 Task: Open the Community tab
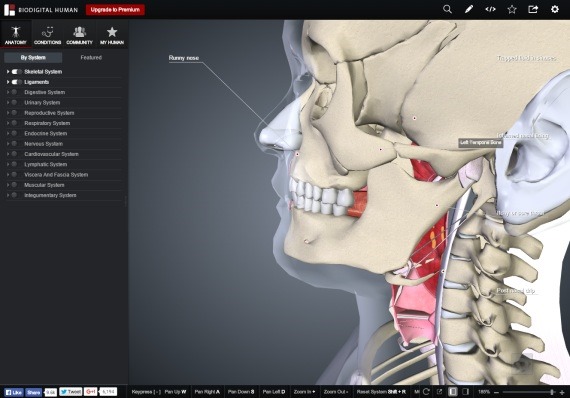tap(80, 35)
